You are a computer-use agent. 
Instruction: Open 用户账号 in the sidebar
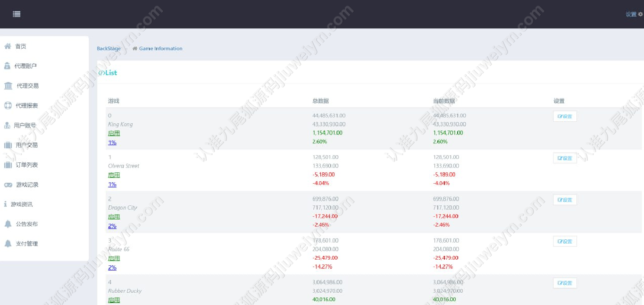pos(25,126)
